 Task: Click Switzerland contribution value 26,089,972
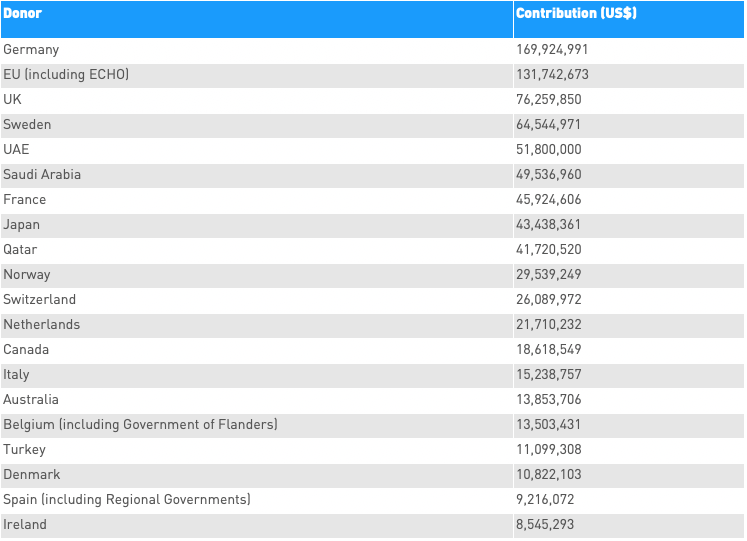pyautogui.click(x=548, y=300)
